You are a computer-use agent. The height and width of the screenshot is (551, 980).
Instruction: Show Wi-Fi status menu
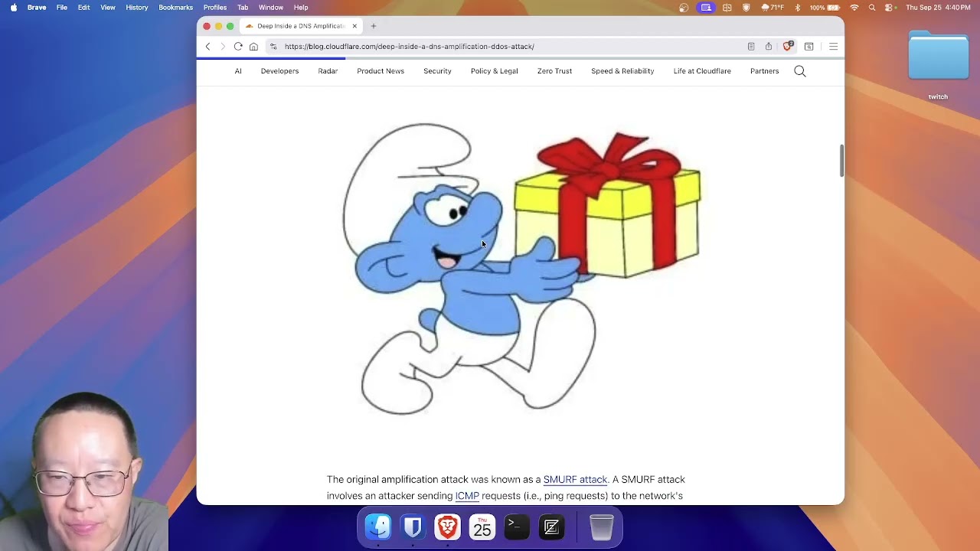pyautogui.click(x=854, y=8)
